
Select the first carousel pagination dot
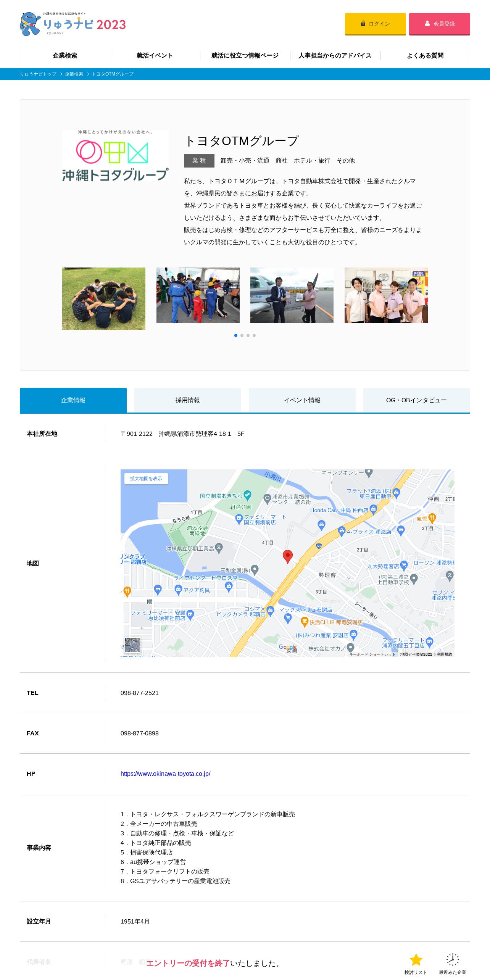coord(236,335)
